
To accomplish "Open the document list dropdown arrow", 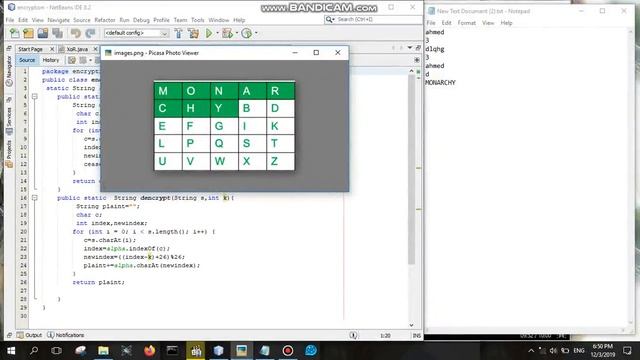I will [x=410, y=48].
